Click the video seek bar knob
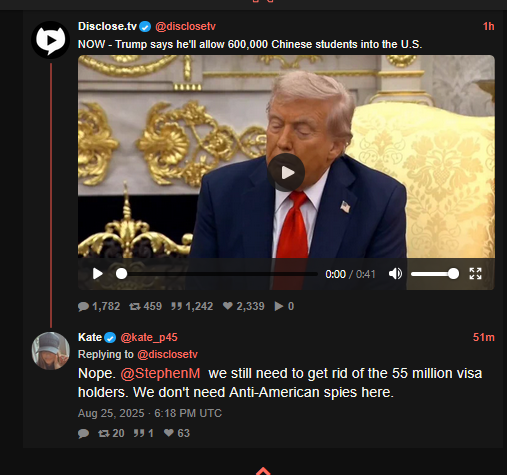Image resolution: width=507 pixels, height=475 pixels. tap(121, 274)
